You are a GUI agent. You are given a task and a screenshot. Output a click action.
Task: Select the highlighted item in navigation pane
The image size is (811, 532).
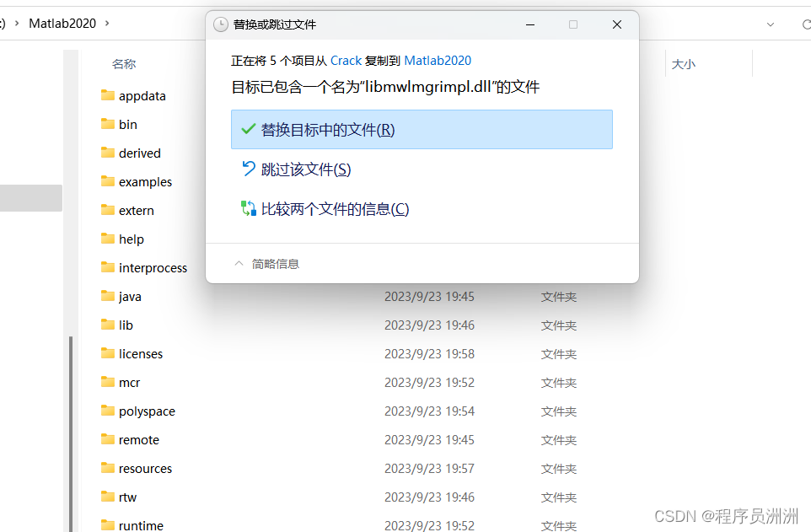[x=31, y=197]
